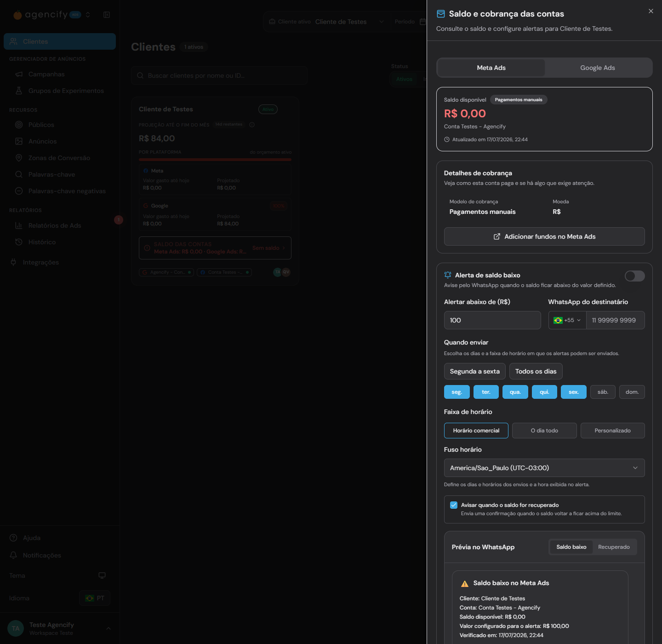The width and height of the screenshot is (662, 644).
Task: Click the sidebar collapse icon
Action: 107,15
